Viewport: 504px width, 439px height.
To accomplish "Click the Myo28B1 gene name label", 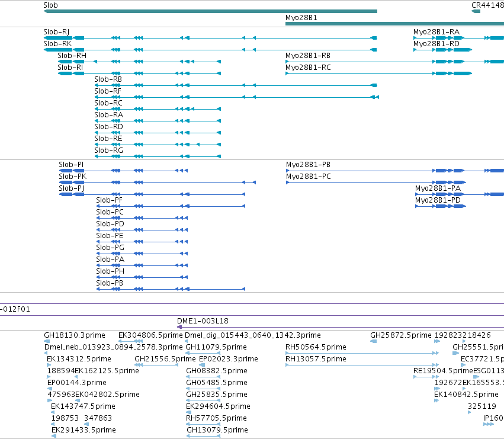I will pyautogui.click(x=301, y=18).
